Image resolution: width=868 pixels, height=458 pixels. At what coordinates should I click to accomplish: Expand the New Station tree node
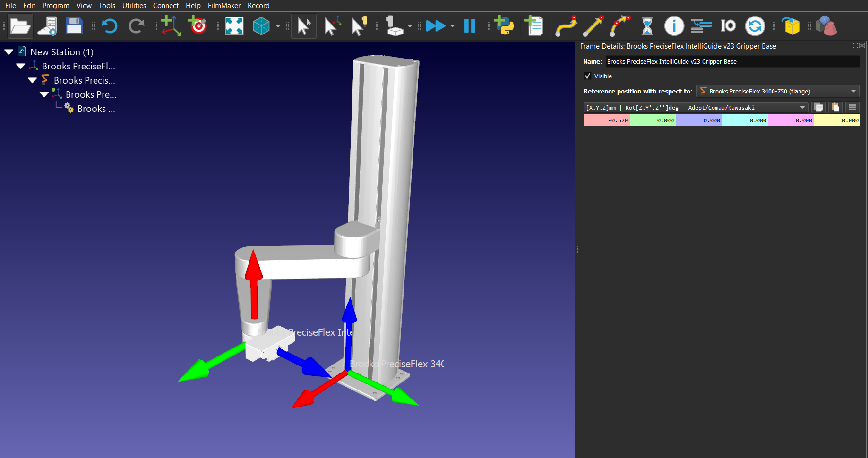tap(9, 51)
